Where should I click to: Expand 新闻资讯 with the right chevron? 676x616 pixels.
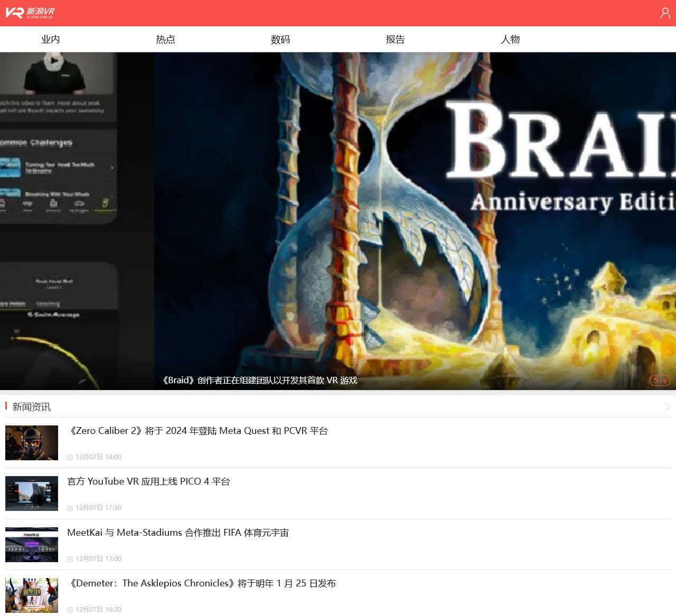point(666,406)
